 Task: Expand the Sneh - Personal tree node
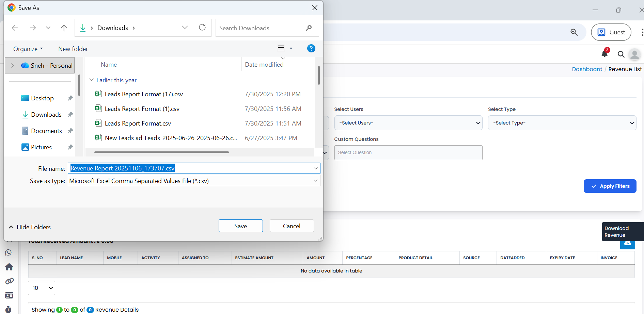tap(13, 65)
